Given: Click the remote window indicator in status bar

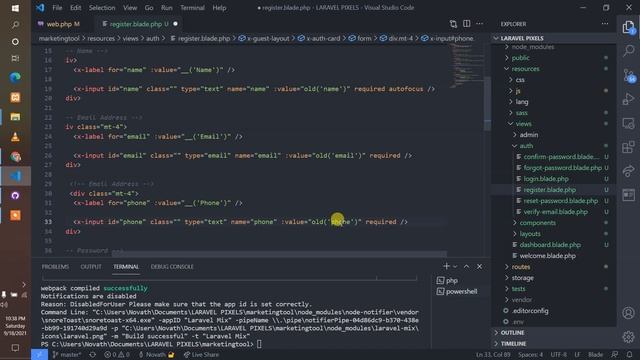Looking at the screenshot, I should [39, 355].
